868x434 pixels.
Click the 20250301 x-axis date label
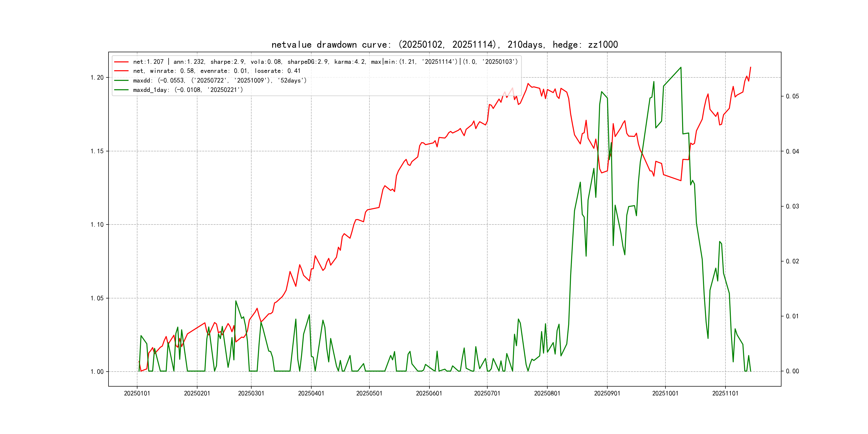(x=251, y=394)
